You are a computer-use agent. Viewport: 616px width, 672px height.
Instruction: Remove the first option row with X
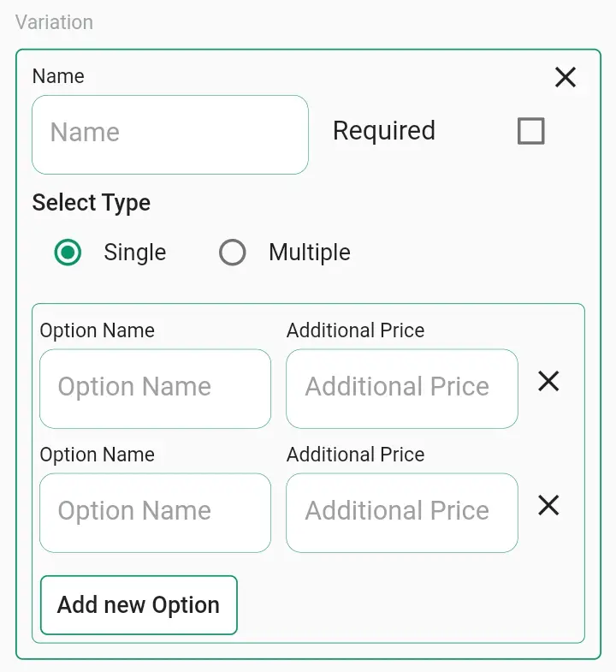coord(548,381)
